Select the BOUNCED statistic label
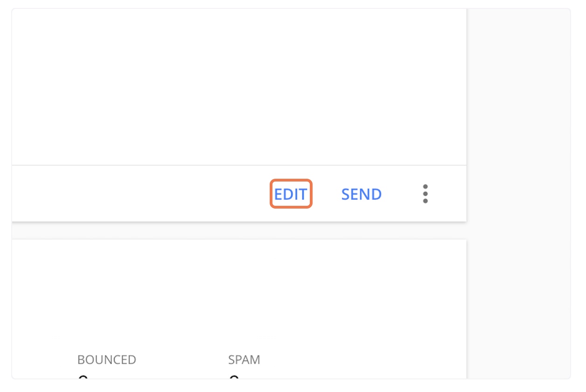The width and height of the screenshot is (586, 392). (x=107, y=360)
